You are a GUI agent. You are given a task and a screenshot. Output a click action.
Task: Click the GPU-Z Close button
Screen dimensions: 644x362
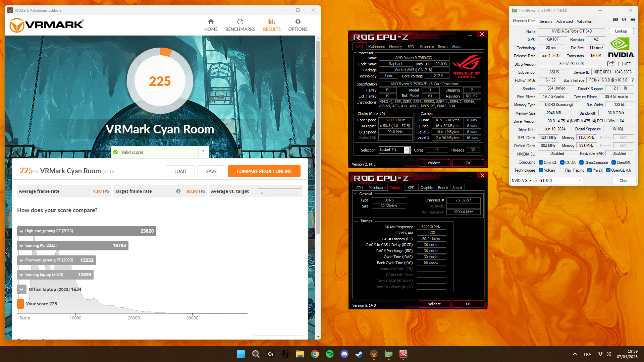624,181
